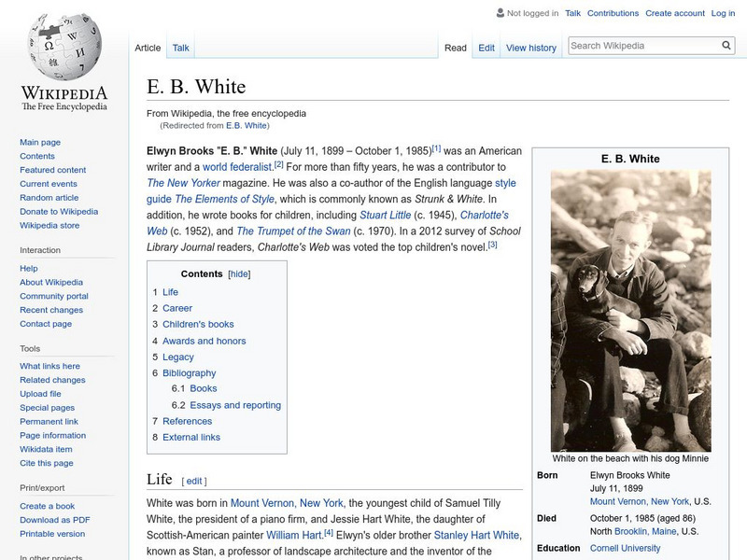Switch to the View history tab

[530, 48]
